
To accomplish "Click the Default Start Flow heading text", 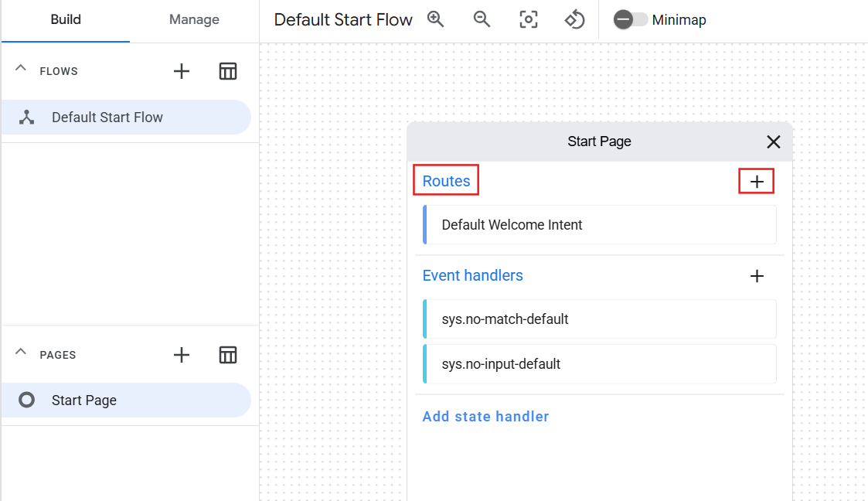I will pyautogui.click(x=343, y=20).
